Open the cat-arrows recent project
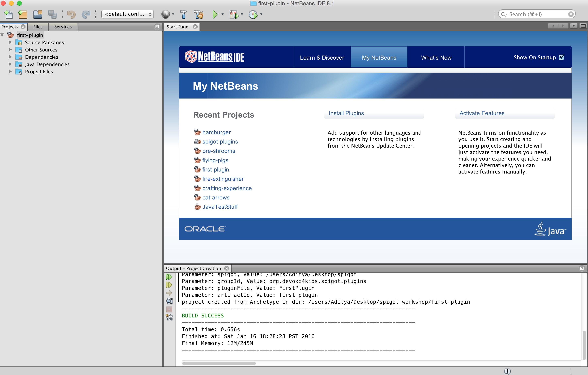 tap(216, 197)
